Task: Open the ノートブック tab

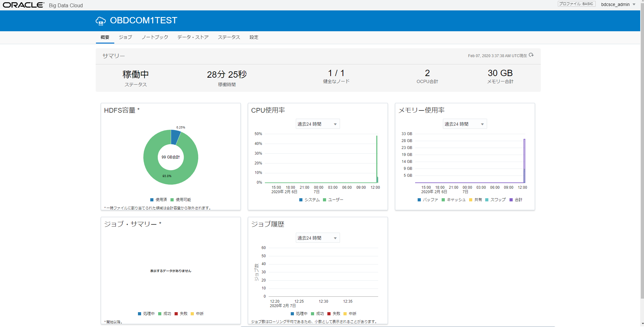Action: (x=155, y=37)
